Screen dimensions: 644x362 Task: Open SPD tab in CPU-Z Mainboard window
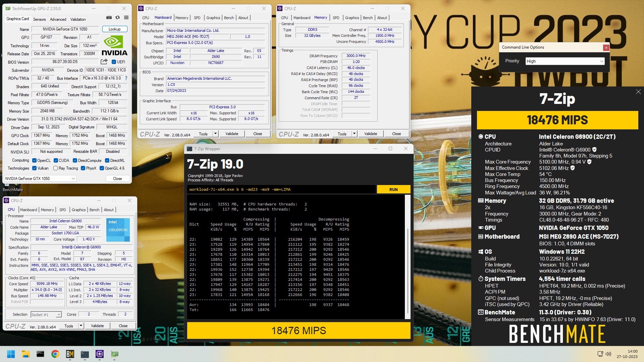(x=197, y=18)
